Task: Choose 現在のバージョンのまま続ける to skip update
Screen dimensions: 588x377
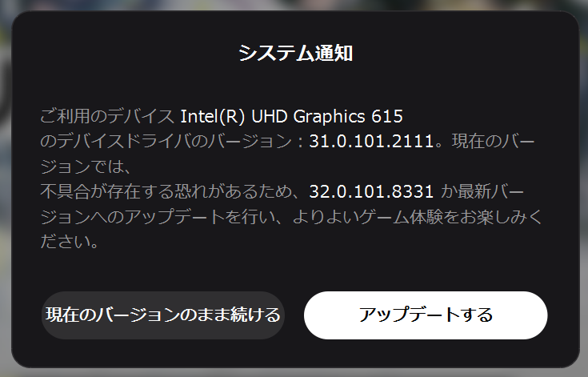Action: click(x=163, y=315)
